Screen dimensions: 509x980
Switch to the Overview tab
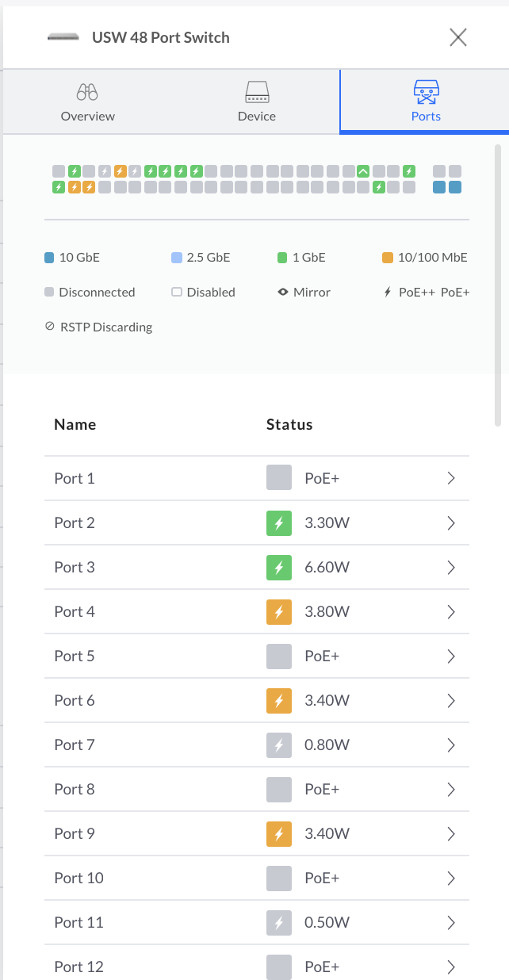coord(87,101)
